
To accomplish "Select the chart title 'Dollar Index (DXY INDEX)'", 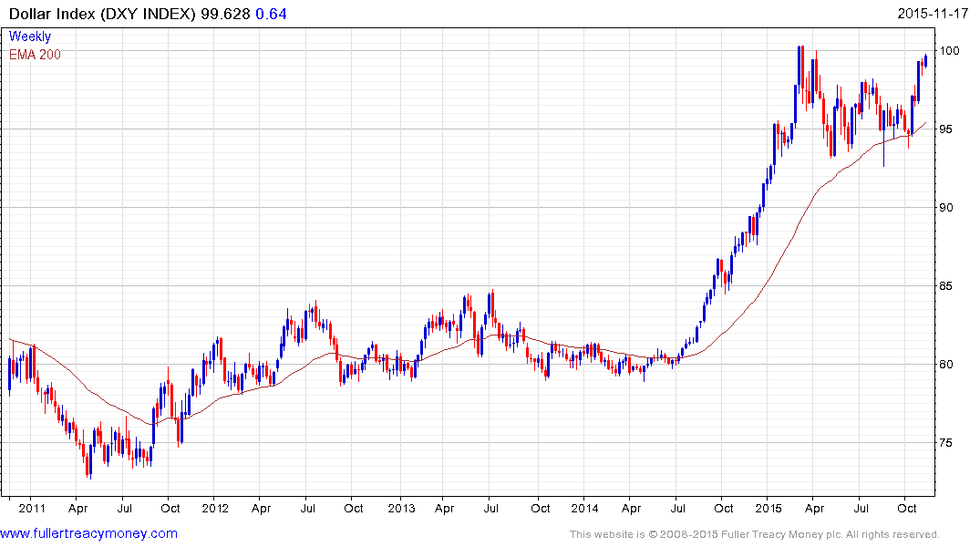I will pos(102,14).
